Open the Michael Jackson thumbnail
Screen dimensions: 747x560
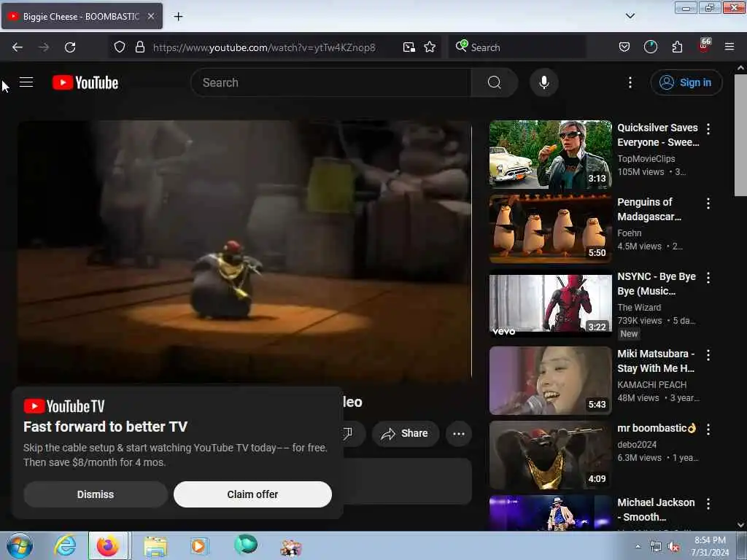coord(550,513)
